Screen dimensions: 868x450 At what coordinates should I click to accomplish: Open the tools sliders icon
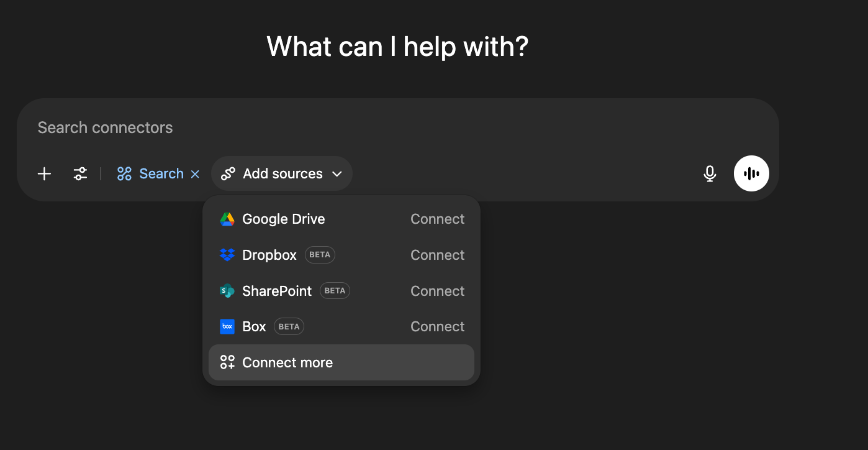click(x=80, y=174)
